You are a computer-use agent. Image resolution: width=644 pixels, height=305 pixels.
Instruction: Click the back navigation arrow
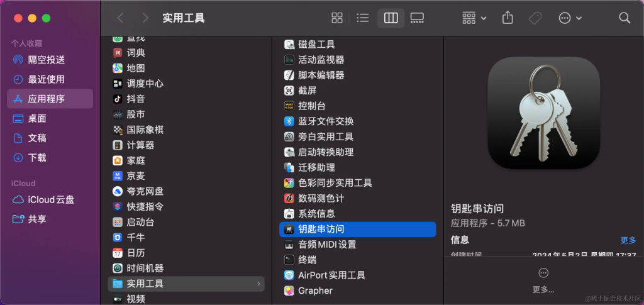[x=121, y=18]
